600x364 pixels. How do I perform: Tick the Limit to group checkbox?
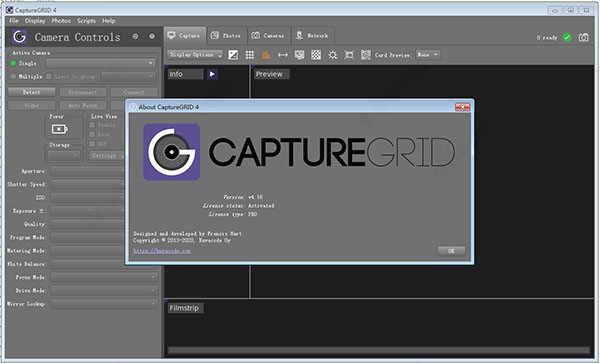click(49, 76)
